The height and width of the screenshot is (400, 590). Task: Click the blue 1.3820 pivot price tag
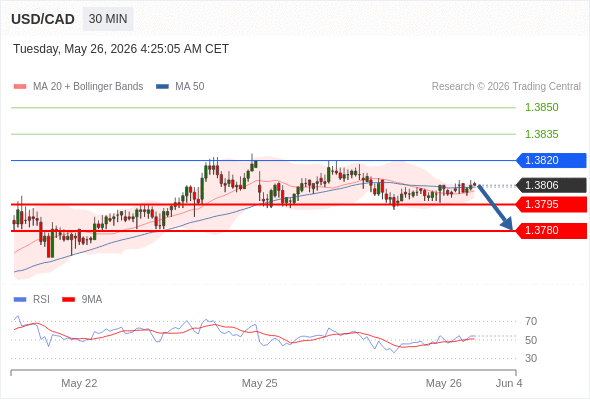pos(551,160)
